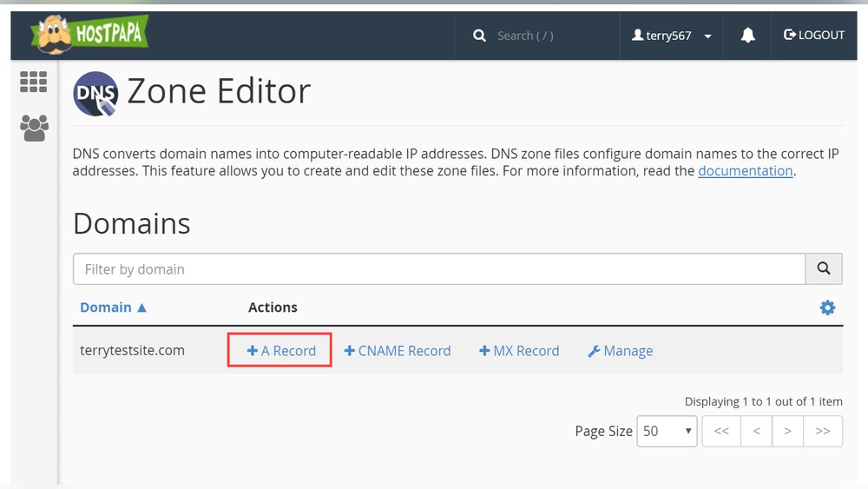Click the notifications bell icon
This screenshot has width=868, height=489.
pos(747,36)
